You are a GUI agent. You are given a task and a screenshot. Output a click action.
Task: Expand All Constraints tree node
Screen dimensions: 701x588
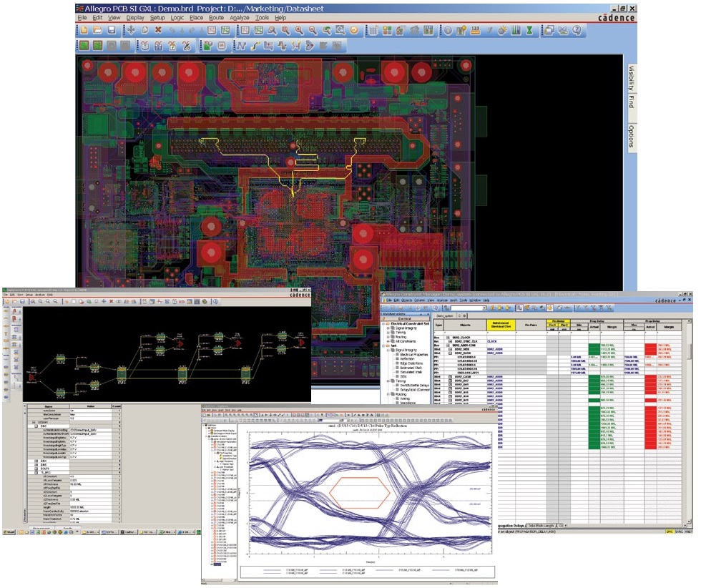tap(388, 341)
